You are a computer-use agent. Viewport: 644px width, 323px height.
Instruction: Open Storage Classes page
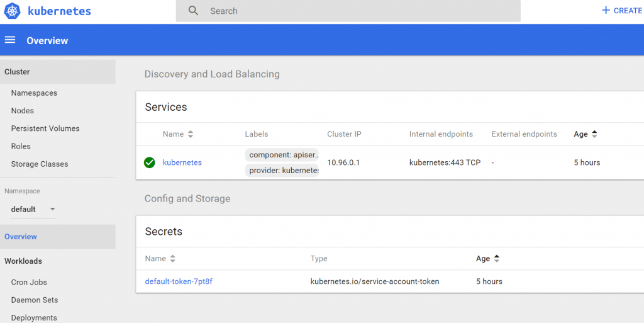(40, 164)
